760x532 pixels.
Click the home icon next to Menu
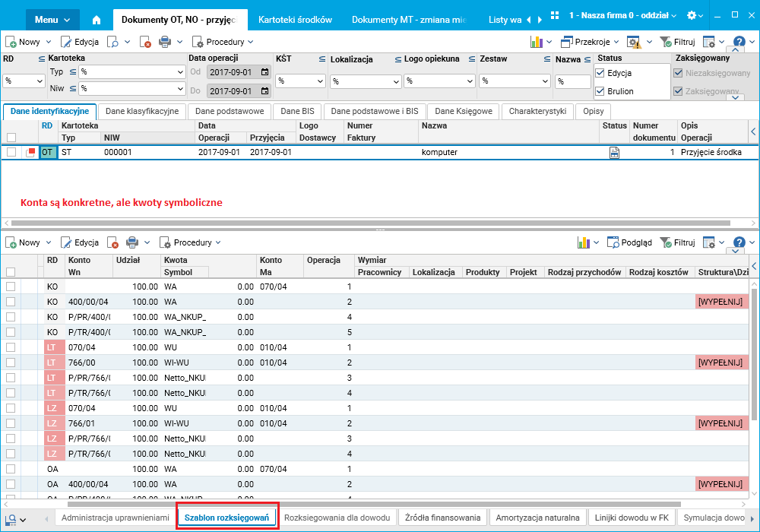pos(96,19)
